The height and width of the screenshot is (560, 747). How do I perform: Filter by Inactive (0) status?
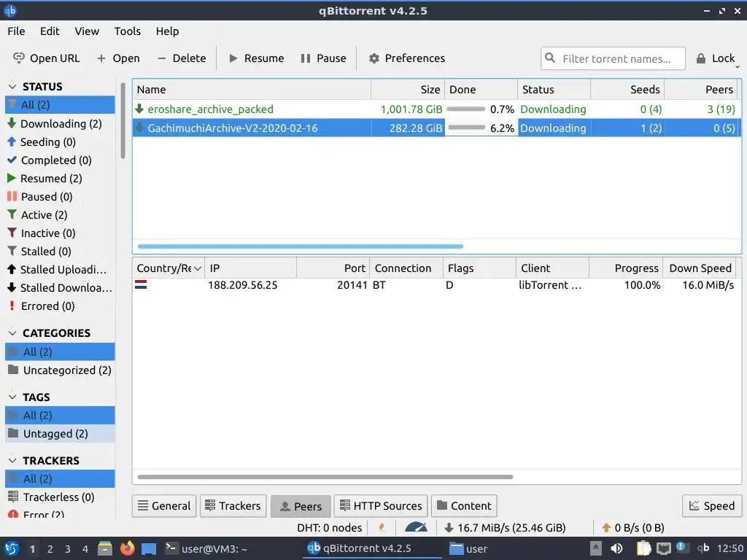coord(60,233)
